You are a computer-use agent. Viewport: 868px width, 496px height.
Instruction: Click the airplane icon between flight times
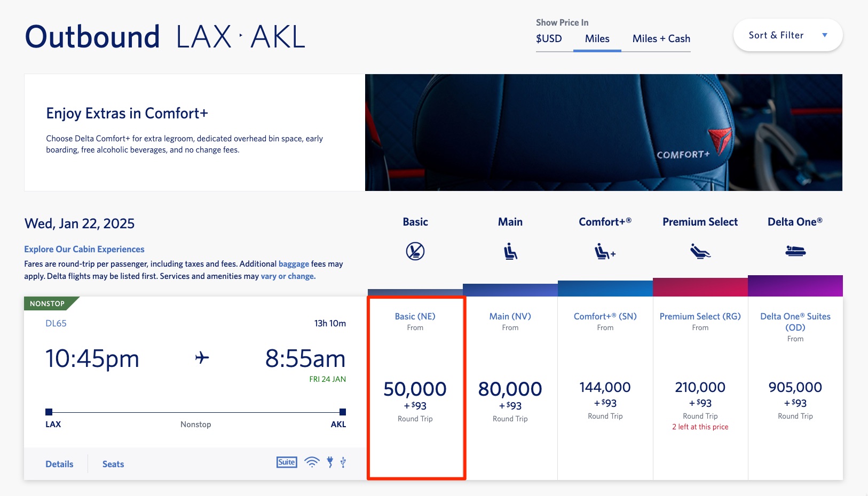point(201,358)
